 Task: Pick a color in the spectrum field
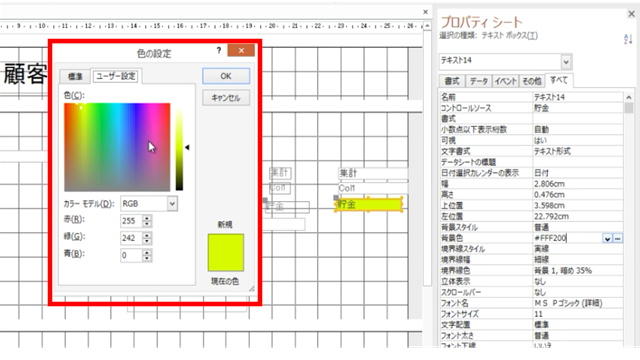(x=117, y=147)
